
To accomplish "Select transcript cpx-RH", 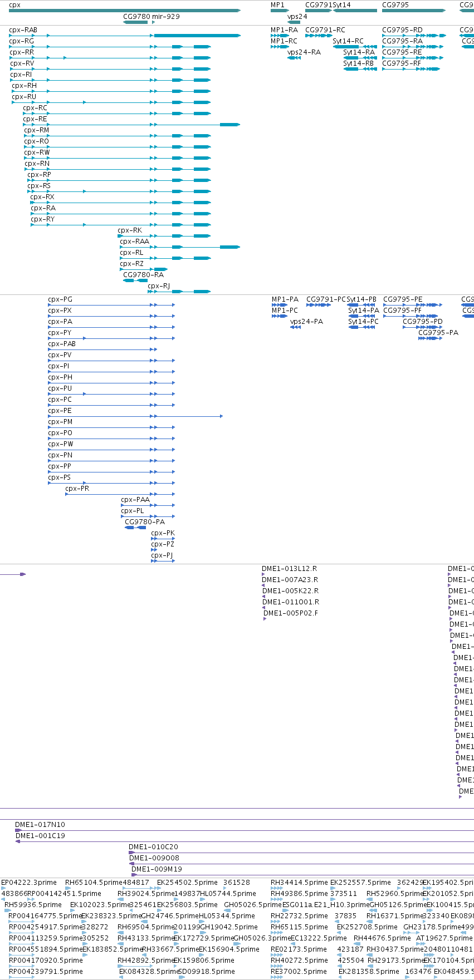I will coord(25,86).
